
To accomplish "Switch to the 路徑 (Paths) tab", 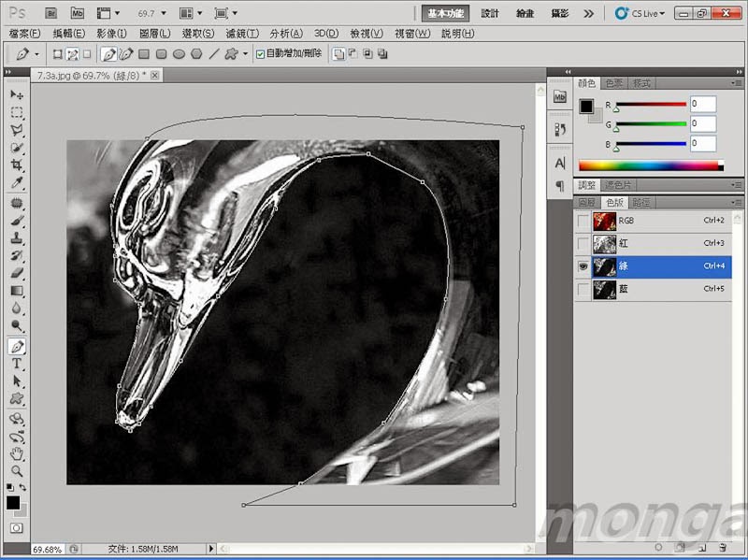I will 641,202.
